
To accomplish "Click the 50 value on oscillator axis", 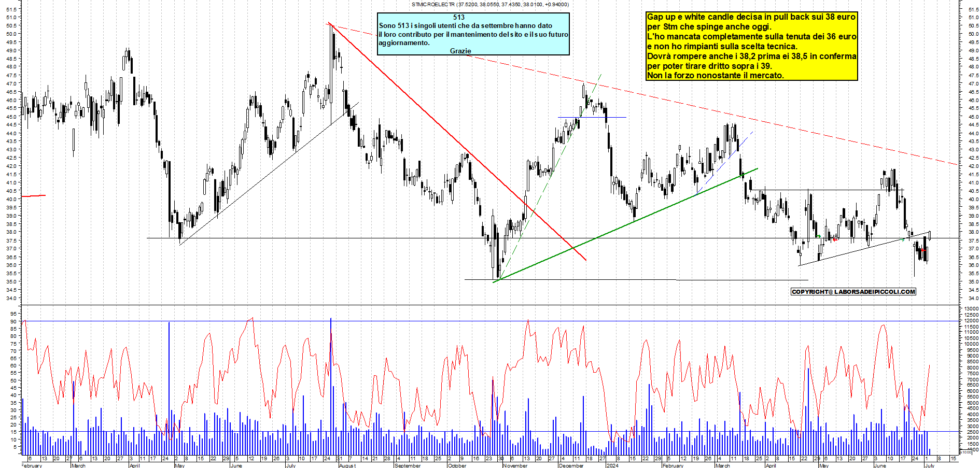I will (x=14, y=380).
